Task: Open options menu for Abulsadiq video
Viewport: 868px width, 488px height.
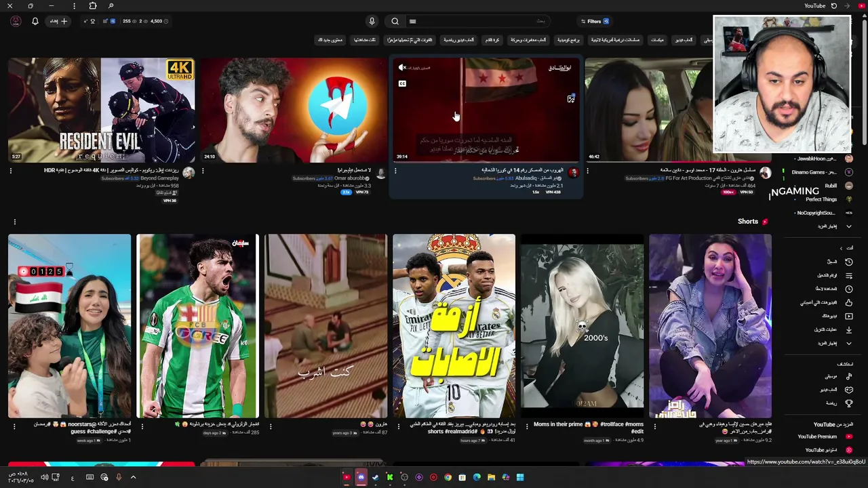Action: 395,171
